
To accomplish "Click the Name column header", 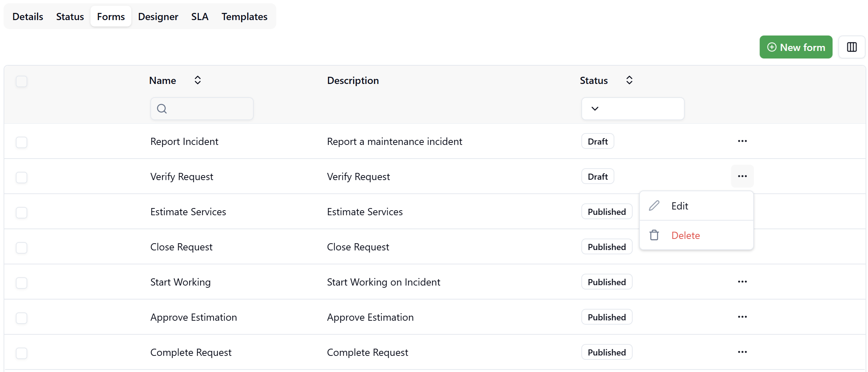I will [x=163, y=80].
